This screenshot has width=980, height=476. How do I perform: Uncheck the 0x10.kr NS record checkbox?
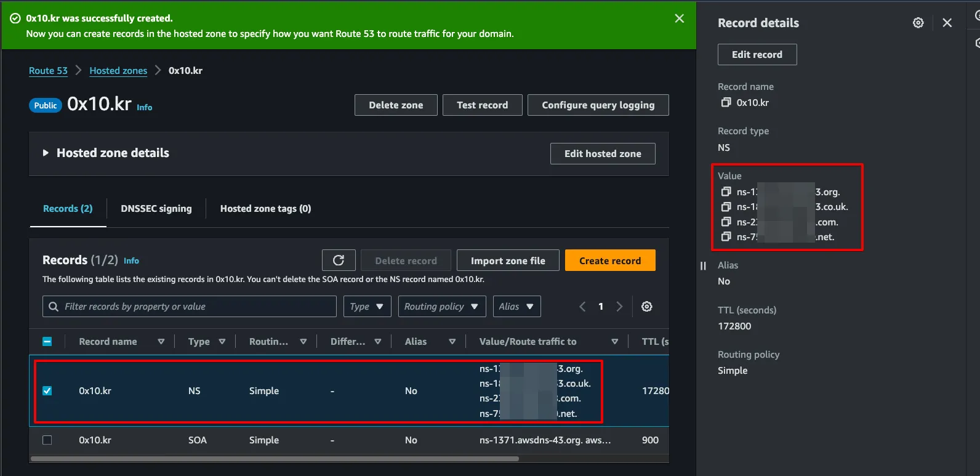pos(47,391)
